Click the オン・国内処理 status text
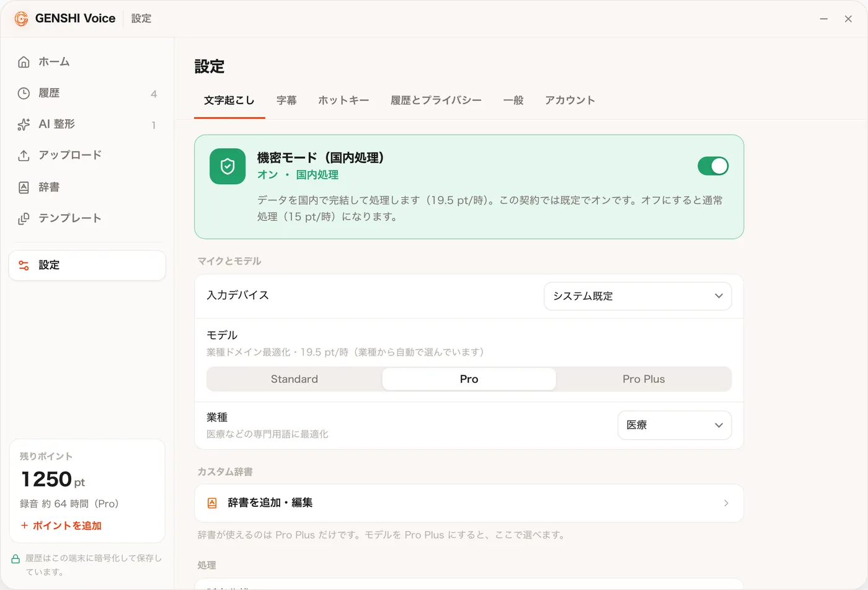Screen dimensions: 868x590 pos(298,175)
